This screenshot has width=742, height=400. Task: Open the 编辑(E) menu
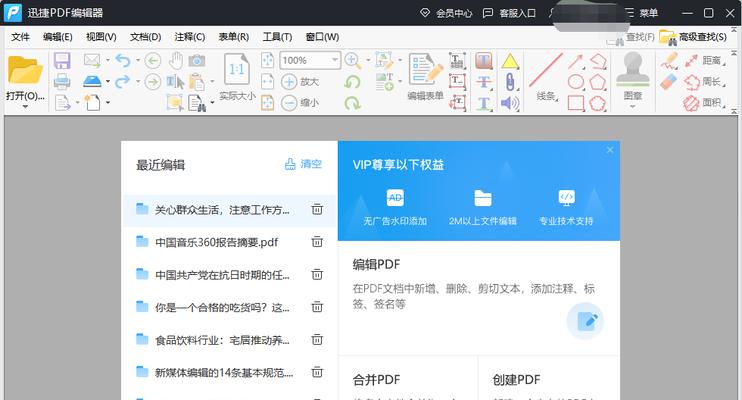tap(58, 37)
